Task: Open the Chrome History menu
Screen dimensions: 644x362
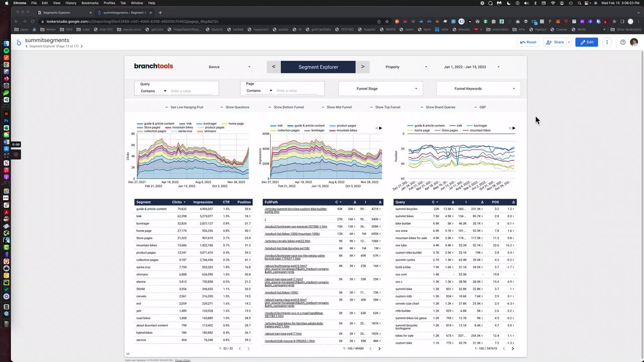Action: [71, 3]
